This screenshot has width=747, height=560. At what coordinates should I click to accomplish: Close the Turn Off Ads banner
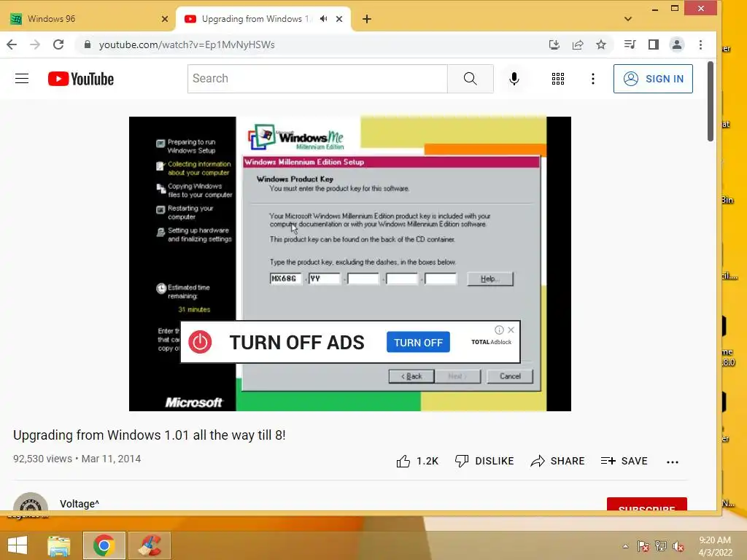pos(511,330)
